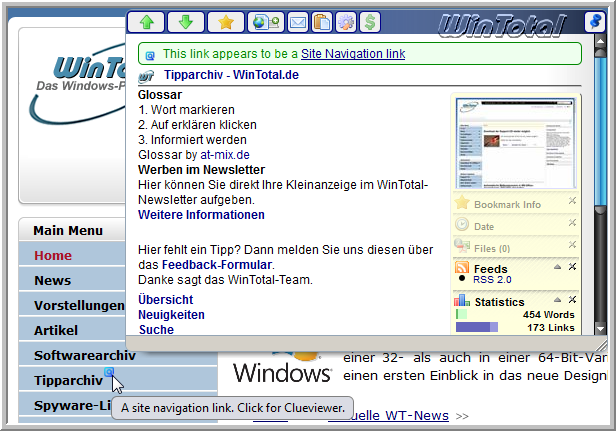This screenshot has height=431, width=616.
Task: Select Home in Main Menu
Action: point(53,255)
